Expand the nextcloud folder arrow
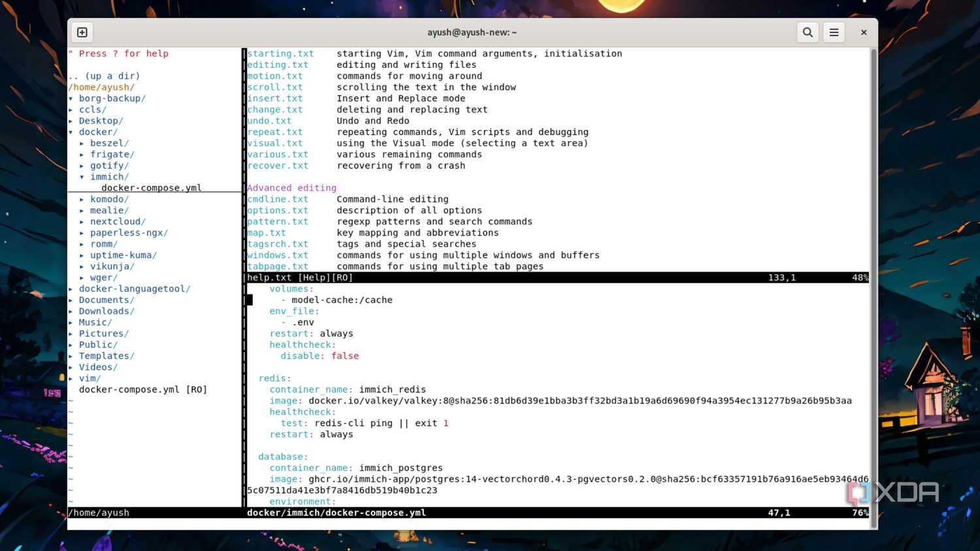The image size is (980, 551). tap(82, 222)
